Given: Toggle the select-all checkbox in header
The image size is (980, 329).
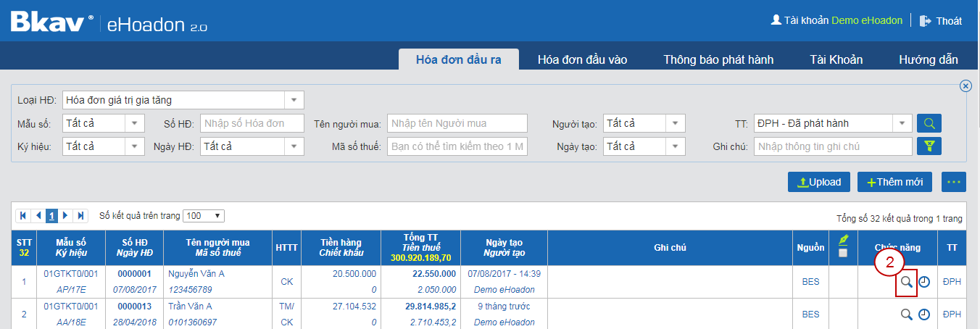Looking at the screenshot, I should [842, 253].
